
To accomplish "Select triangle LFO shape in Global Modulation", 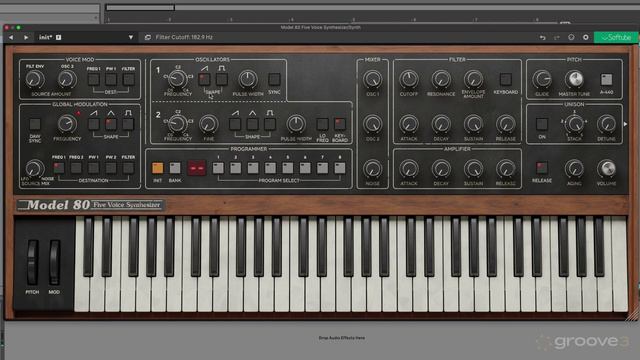I will 111,124.
